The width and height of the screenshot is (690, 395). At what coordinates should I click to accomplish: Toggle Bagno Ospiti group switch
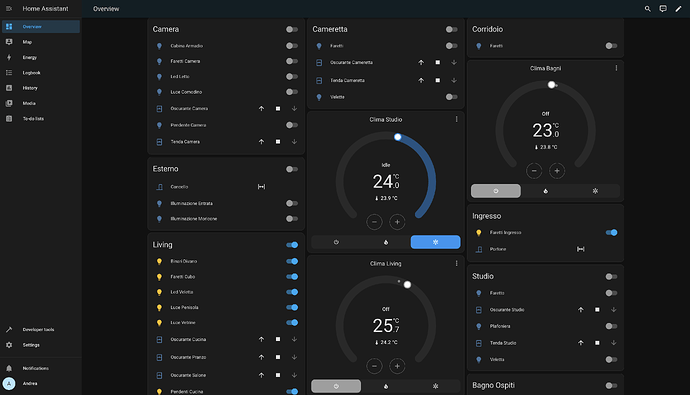coord(611,386)
